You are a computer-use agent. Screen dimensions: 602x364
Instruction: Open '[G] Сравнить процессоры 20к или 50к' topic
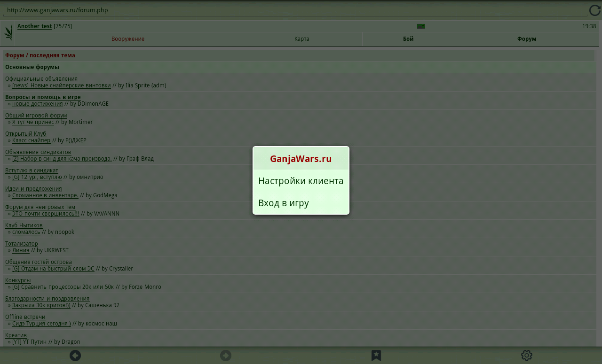63,287
